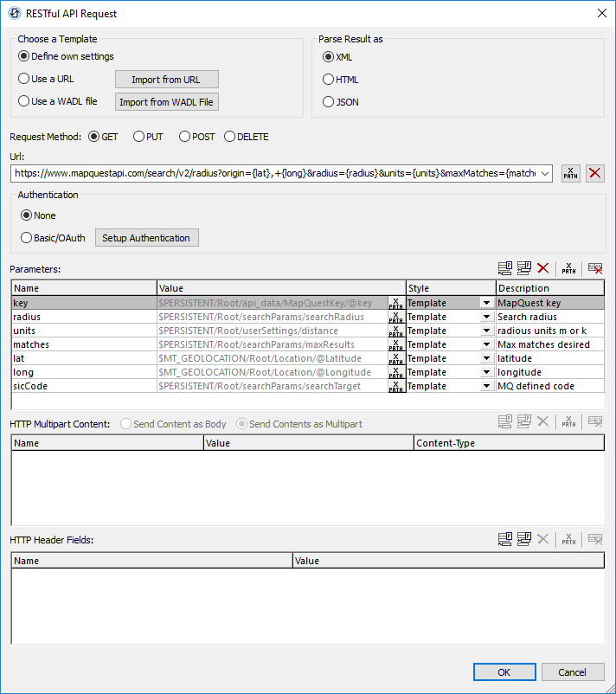The height and width of the screenshot is (694, 616).
Task: Click the Setup Authentication button
Action: (146, 238)
